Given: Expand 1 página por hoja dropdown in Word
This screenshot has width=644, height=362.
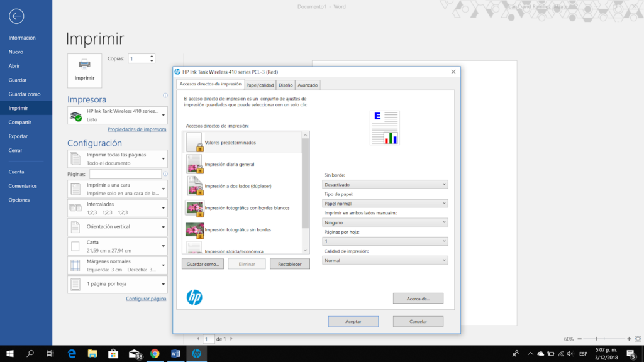Looking at the screenshot, I should pyautogui.click(x=118, y=284).
